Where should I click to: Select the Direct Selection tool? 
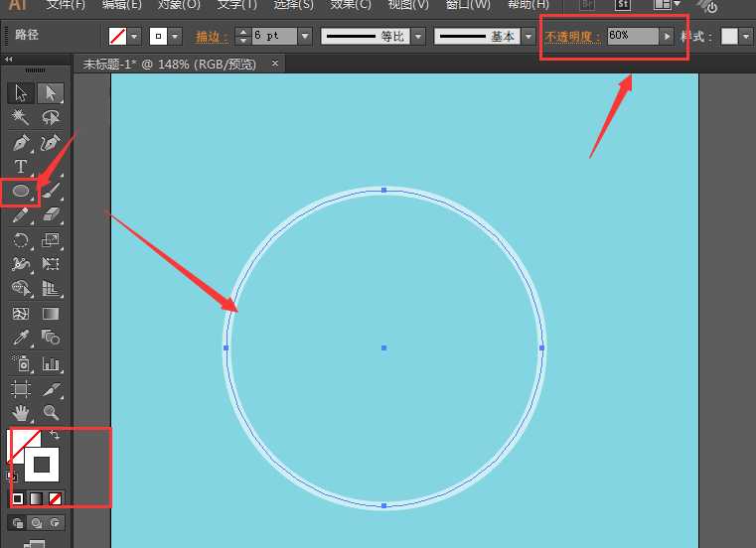point(50,93)
